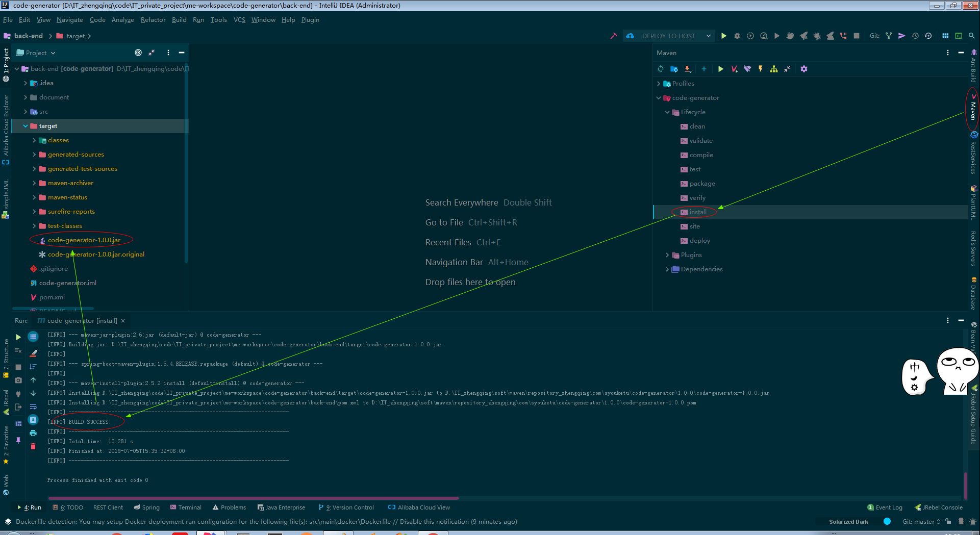
Task: Open the Problems tab
Action: [229, 507]
